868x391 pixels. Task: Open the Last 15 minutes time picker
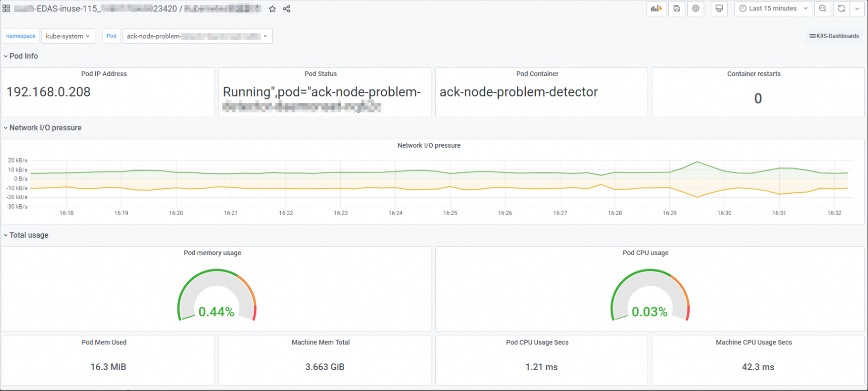tap(773, 9)
